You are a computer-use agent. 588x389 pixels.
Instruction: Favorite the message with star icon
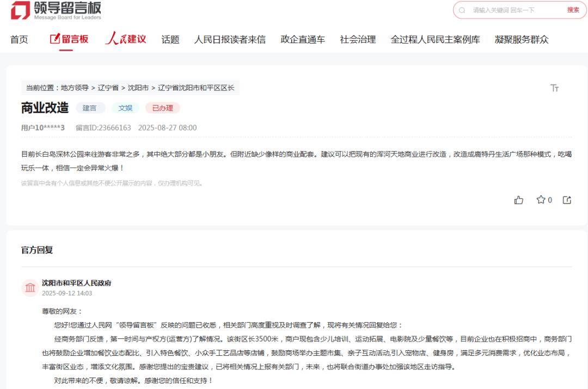click(x=541, y=200)
